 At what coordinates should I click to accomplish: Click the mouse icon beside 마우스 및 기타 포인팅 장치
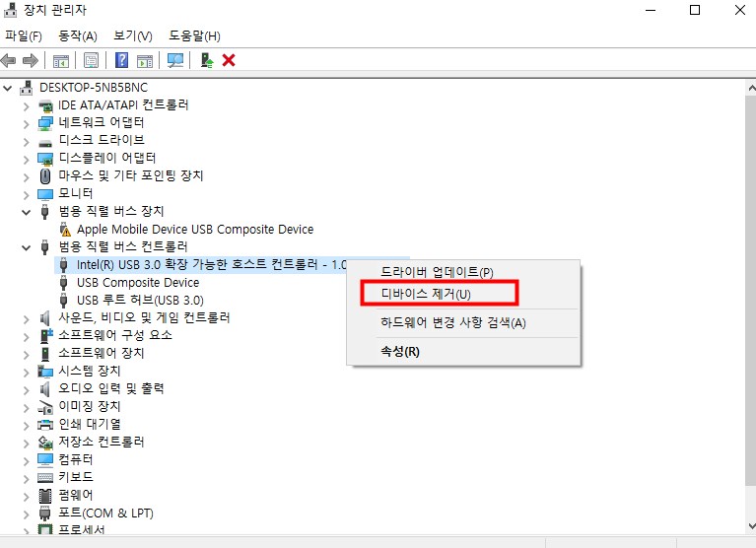(x=45, y=175)
